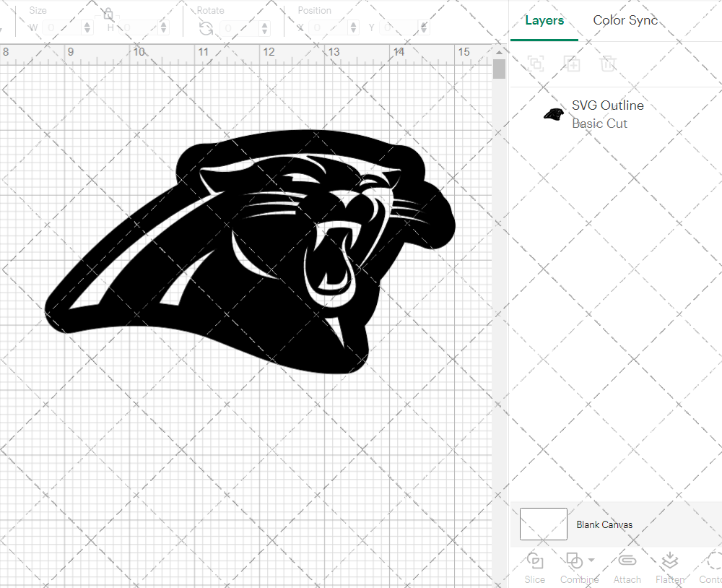Click the Position Y stepper arrows
This screenshot has height=588, width=722.
(424, 27)
